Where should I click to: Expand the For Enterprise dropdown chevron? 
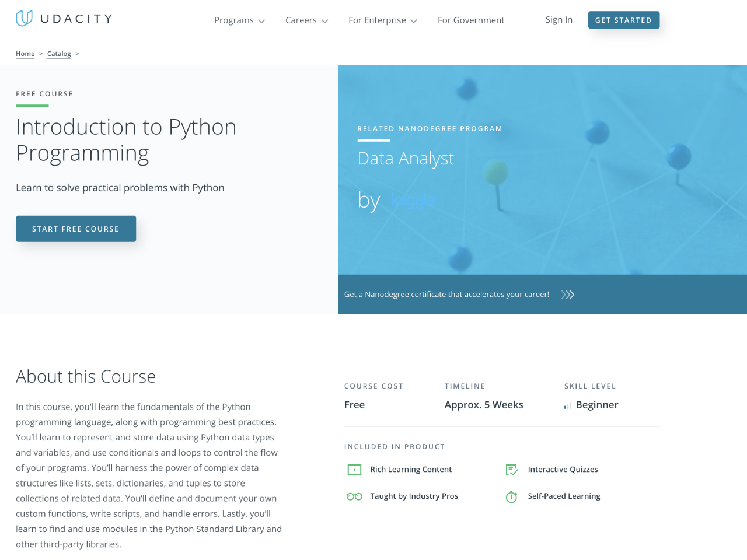point(414,21)
